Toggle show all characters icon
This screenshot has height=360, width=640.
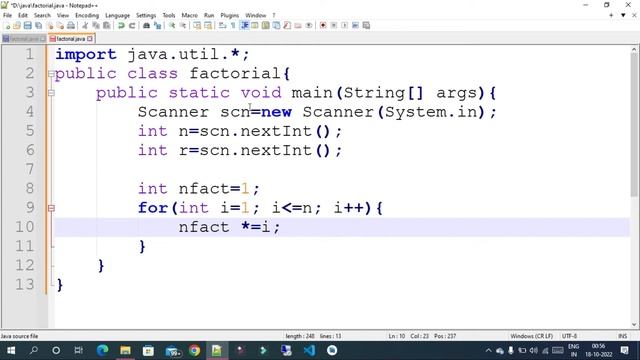[x=233, y=25]
